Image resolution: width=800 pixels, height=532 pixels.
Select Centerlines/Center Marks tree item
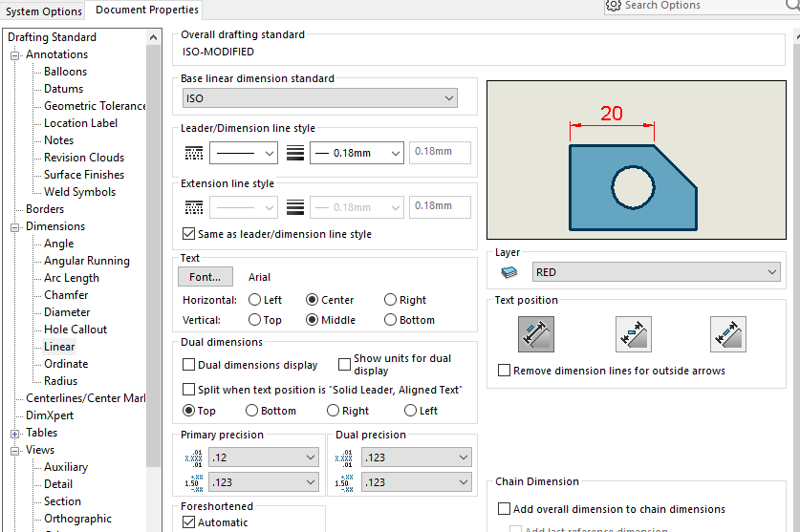tap(86, 398)
